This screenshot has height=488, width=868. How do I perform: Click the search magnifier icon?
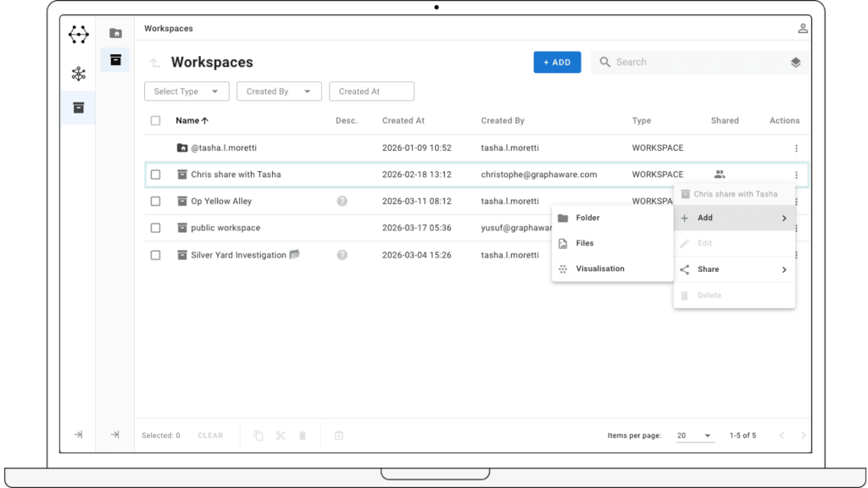605,62
